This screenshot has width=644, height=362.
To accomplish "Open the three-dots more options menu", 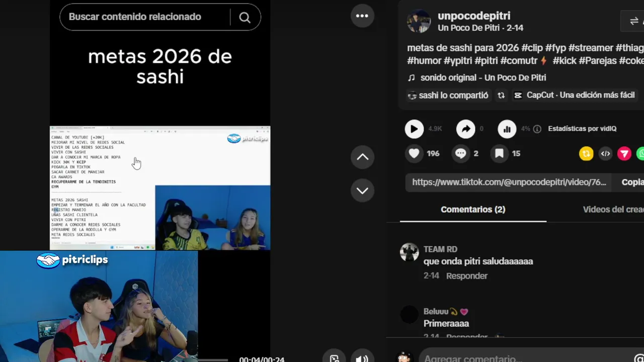I will [362, 16].
